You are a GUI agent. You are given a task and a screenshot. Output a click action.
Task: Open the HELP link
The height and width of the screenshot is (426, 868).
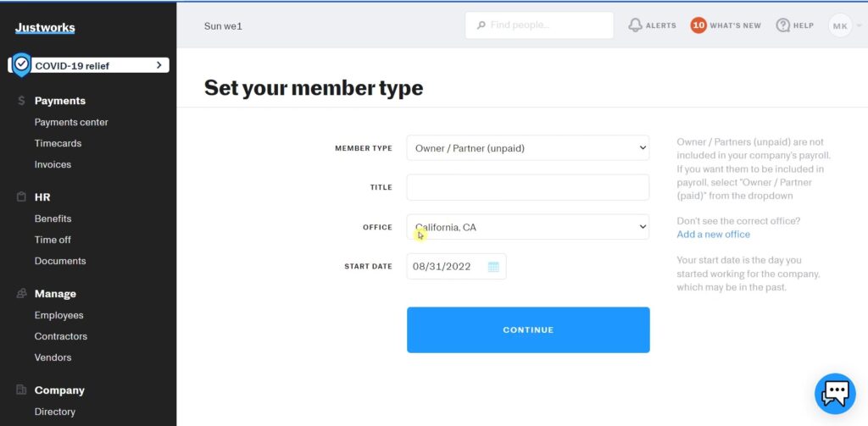point(804,25)
